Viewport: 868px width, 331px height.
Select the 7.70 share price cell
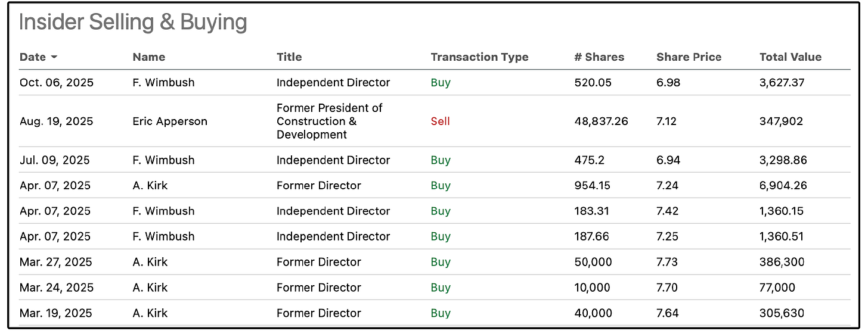pyautogui.click(x=668, y=288)
